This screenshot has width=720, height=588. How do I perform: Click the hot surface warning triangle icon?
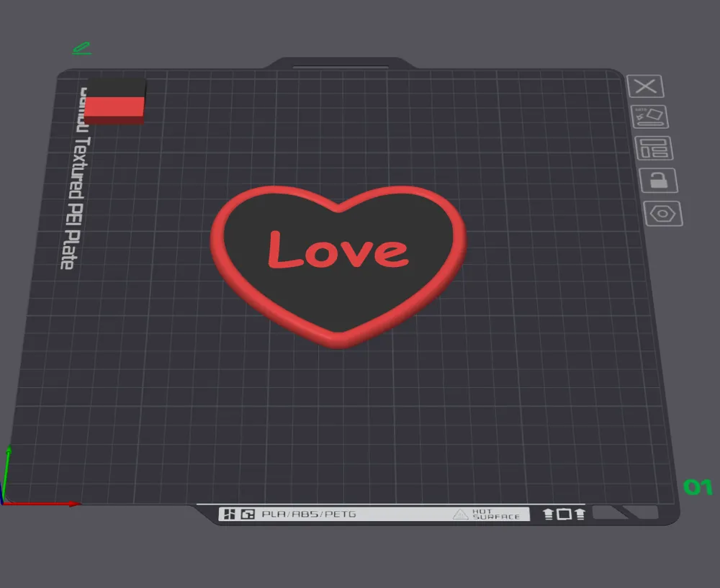tap(459, 513)
